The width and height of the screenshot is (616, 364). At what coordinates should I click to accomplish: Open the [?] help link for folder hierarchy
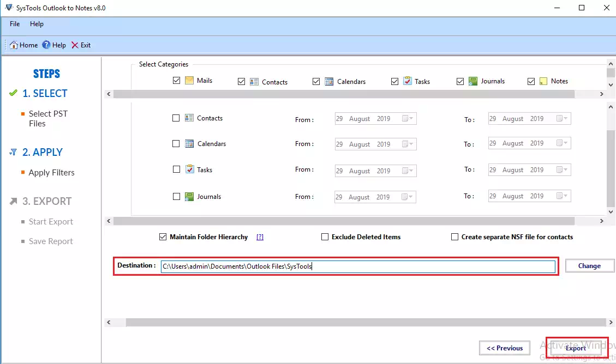(x=260, y=237)
